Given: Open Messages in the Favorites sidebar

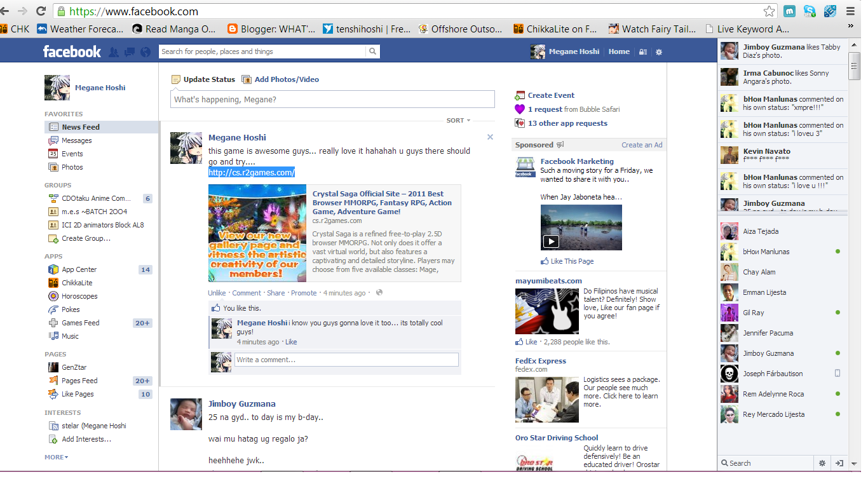Looking at the screenshot, I should tap(76, 140).
